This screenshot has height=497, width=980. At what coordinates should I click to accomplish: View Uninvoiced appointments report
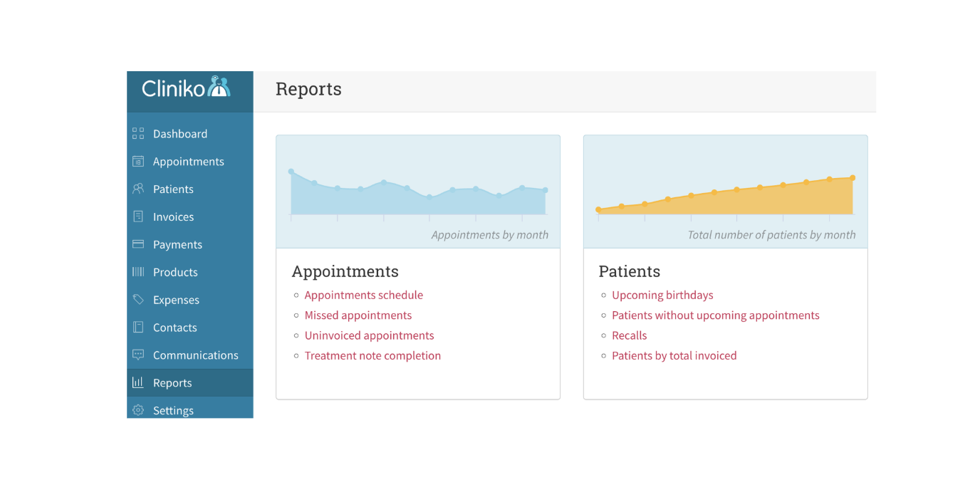pyautogui.click(x=369, y=335)
